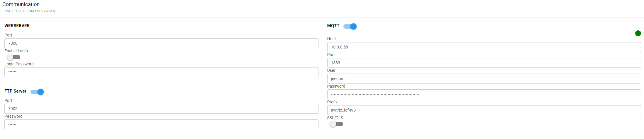Click the green MQTT connection status indicator

click(638, 33)
